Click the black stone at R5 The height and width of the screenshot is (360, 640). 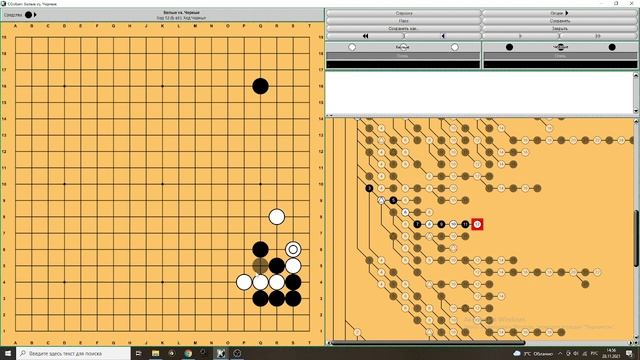coord(277,266)
